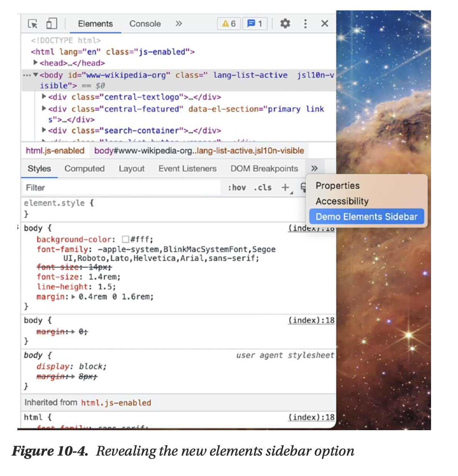Toggle the .cls class editor
The height and width of the screenshot is (476, 458).
[262, 188]
